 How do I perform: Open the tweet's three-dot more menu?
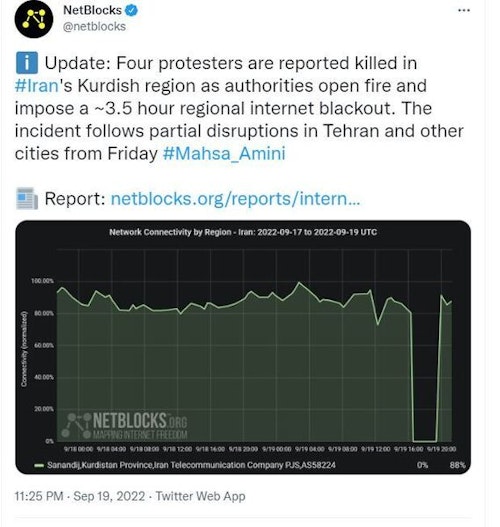pos(464,10)
